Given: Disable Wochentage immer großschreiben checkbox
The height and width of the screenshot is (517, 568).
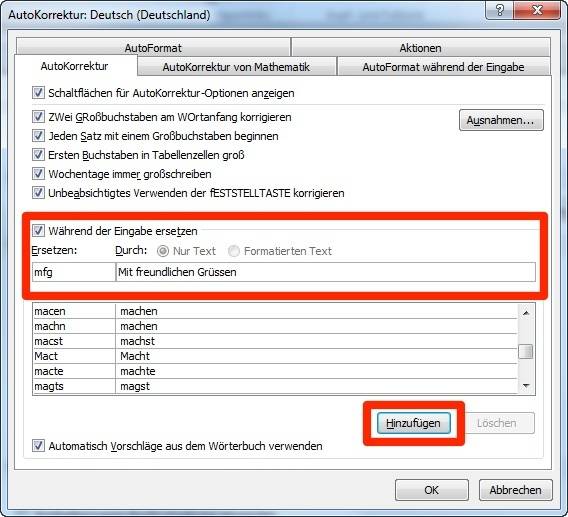Looking at the screenshot, I should (x=38, y=174).
